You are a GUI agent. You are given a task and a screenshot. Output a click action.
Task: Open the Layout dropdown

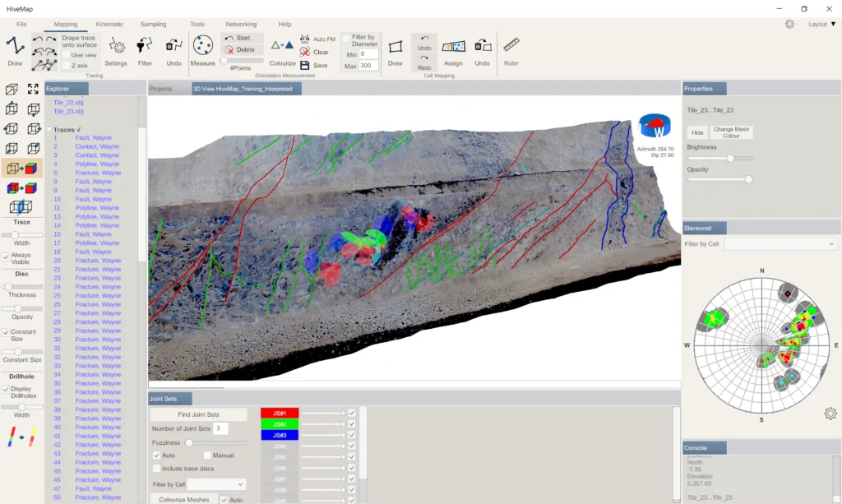[x=822, y=24]
